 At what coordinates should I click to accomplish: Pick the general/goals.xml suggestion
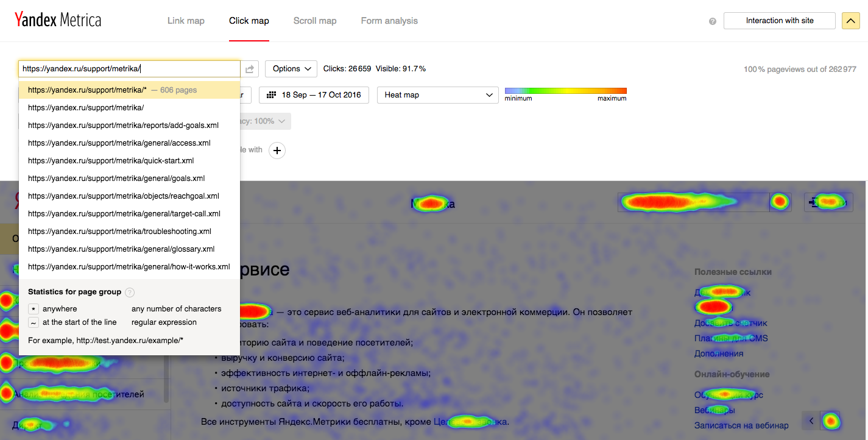point(129,179)
